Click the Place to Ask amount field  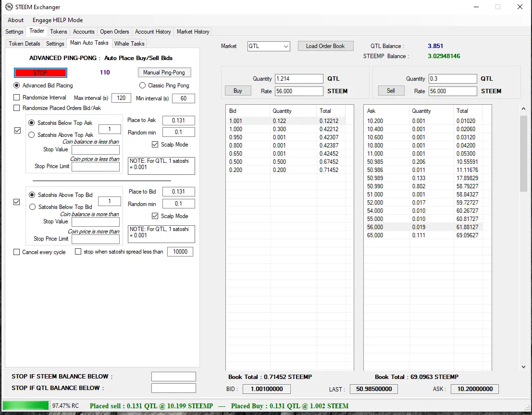coord(178,121)
